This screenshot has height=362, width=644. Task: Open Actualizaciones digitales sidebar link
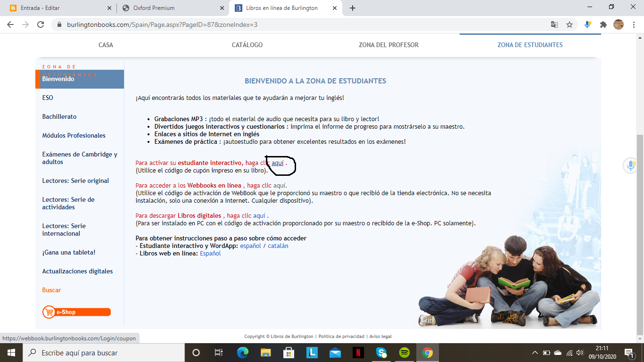[x=77, y=271]
